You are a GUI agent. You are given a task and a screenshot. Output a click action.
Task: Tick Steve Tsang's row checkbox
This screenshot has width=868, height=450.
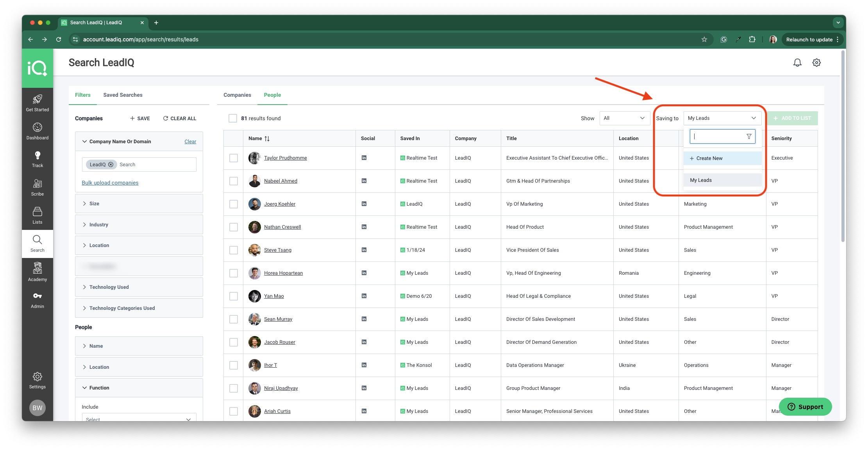pos(234,250)
